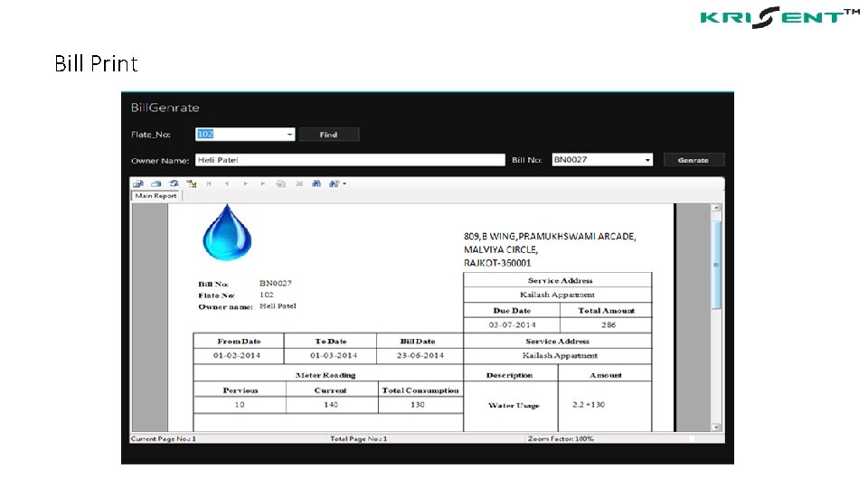Click the 'Flate_No:' label
This screenshot has height=488, width=868.
point(151,135)
